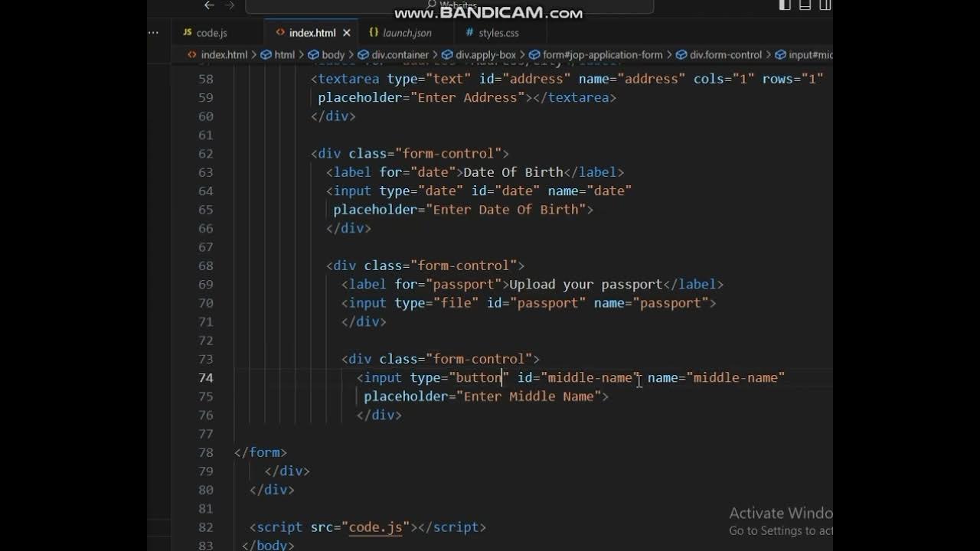980x551 pixels.
Task: Click the closing </body> tag
Action: click(268, 545)
